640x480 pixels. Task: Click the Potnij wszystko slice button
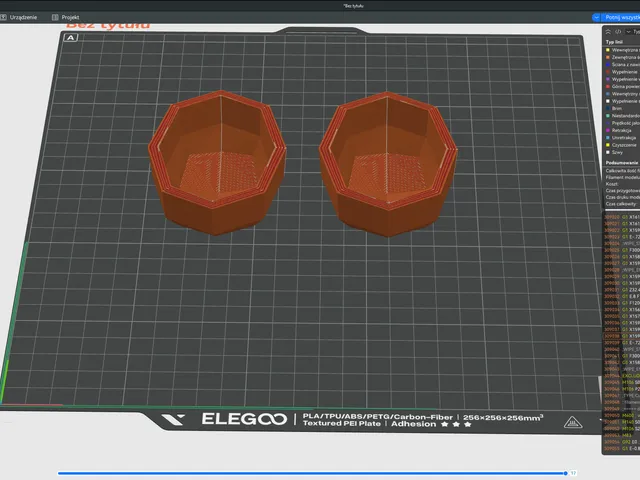(622, 17)
